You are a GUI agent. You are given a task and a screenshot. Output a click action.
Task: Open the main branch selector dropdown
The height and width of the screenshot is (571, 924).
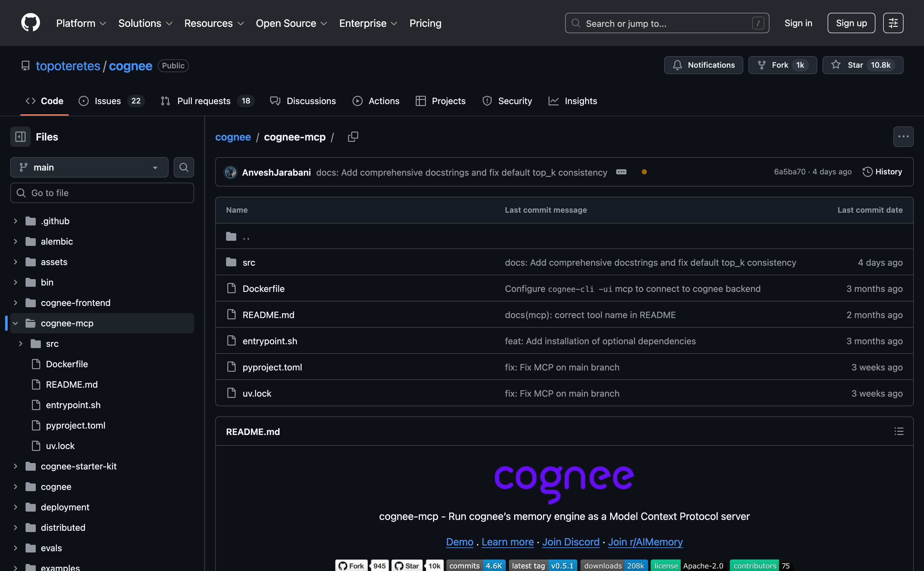89,167
